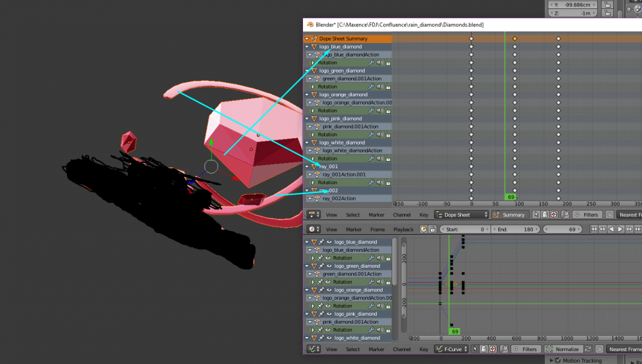This screenshot has height=364, width=642.
Task: Click the Summary button in Dope Sheet header
Action: (x=510, y=214)
